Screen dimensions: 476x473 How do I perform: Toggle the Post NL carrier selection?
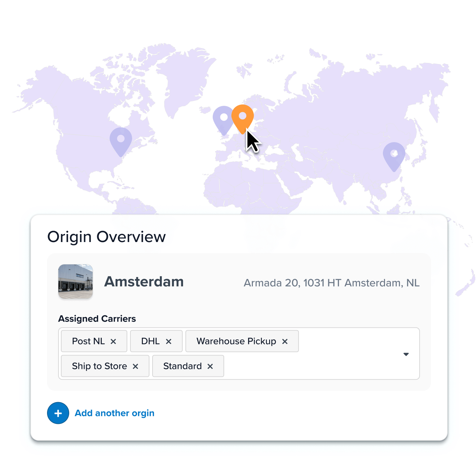click(88, 341)
